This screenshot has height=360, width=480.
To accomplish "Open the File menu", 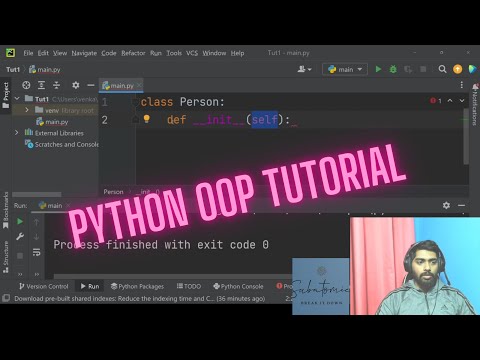I will click(28, 53).
